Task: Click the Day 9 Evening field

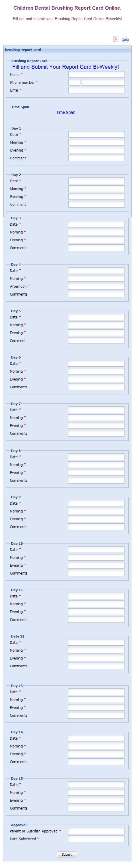Action: (96, 519)
